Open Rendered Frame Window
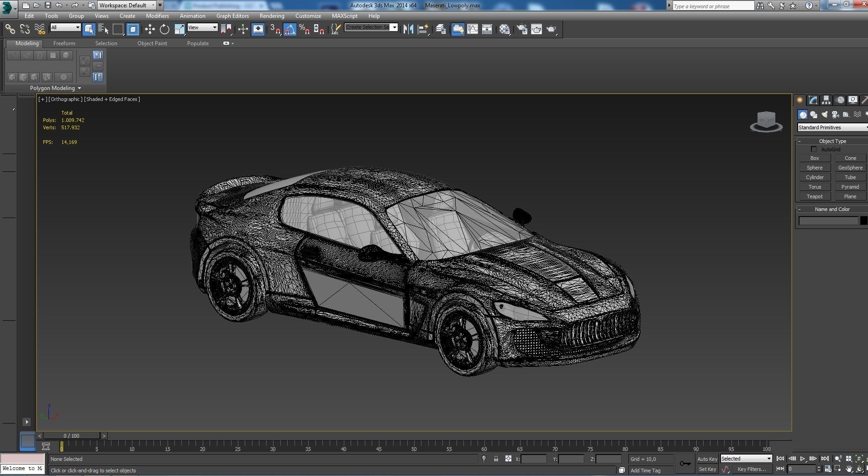This screenshot has height=476, width=868. 537,29
